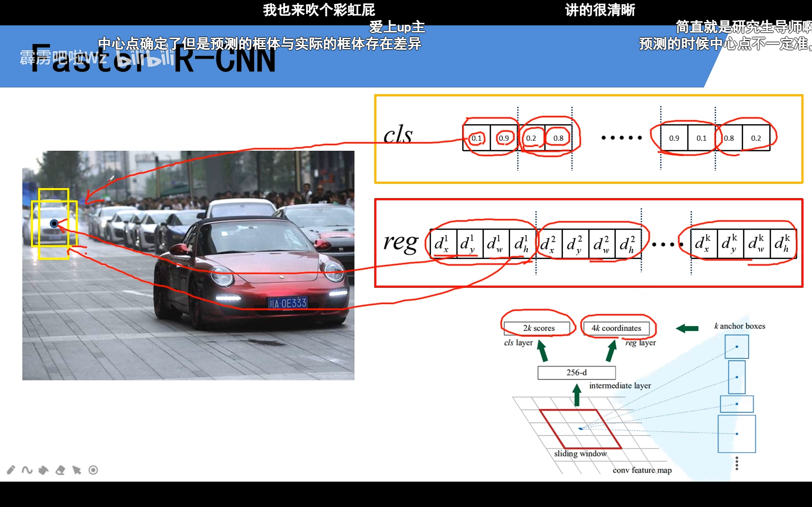Click the '爱上up主' bullet comment
The height and width of the screenshot is (507, 812).
coord(397,27)
